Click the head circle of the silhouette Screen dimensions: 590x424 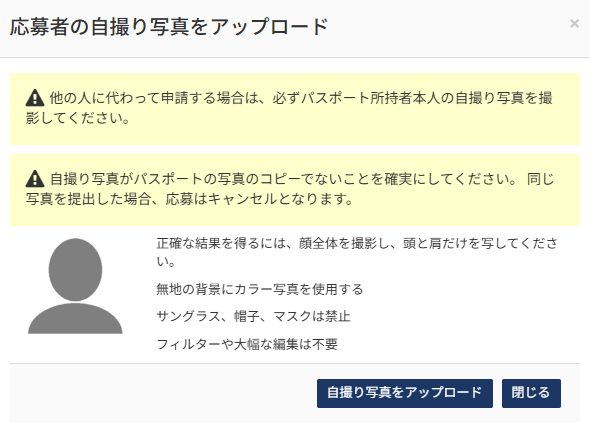[75, 270]
